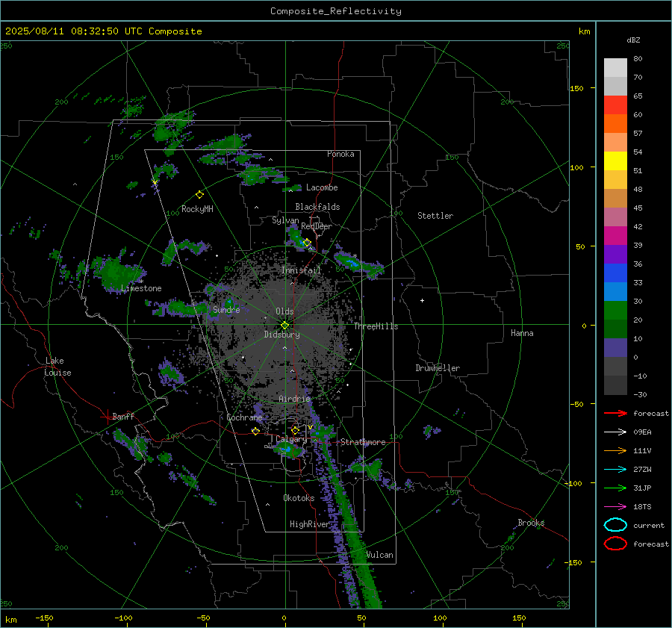672x628 pixels.
Task: Click the RockyMH label
Action: [197, 209]
